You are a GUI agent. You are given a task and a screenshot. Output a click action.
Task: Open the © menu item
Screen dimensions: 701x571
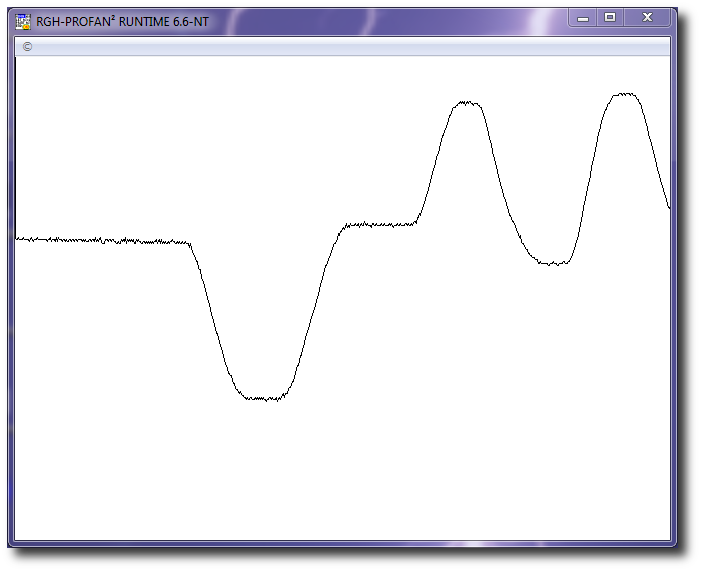pyautogui.click(x=27, y=47)
